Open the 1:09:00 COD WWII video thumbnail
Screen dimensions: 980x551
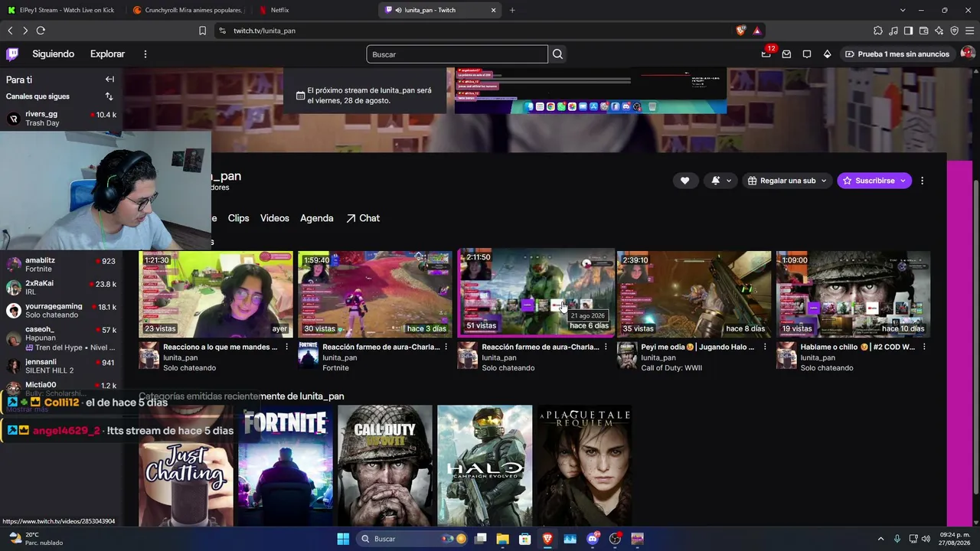(854, 295)
